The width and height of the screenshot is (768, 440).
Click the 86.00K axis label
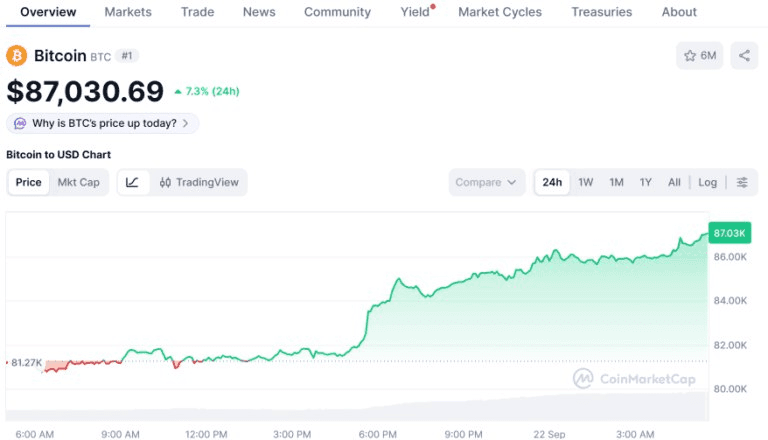point(730,257)
